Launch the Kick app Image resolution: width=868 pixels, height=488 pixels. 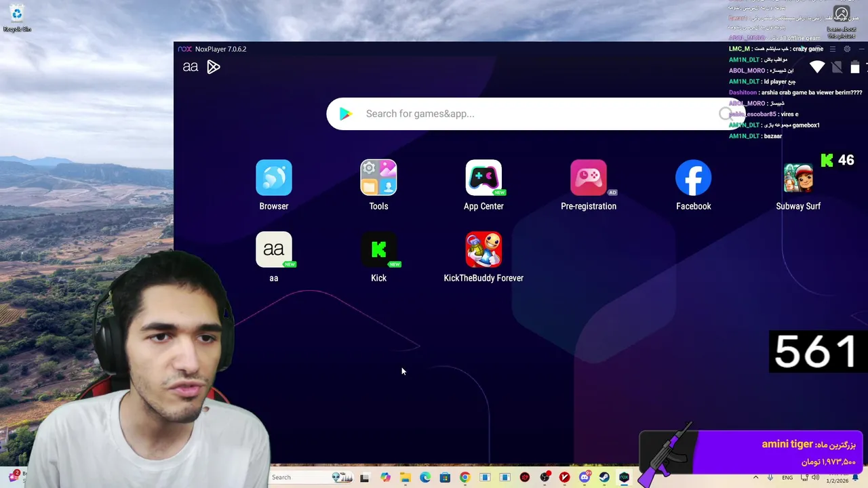tap(378, 249)
